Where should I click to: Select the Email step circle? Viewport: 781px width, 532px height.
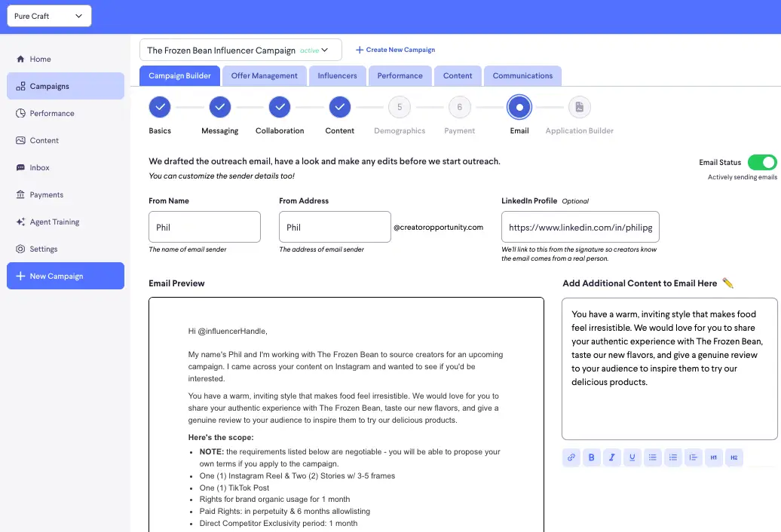coord(519,107)
